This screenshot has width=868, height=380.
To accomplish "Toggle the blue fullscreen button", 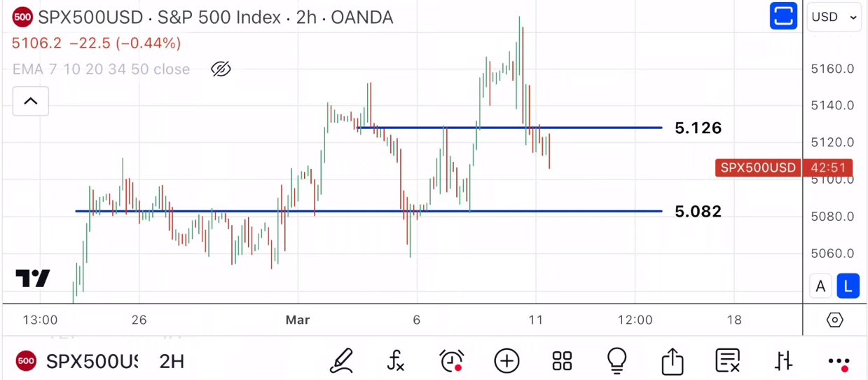I will (x=783, y=16).
